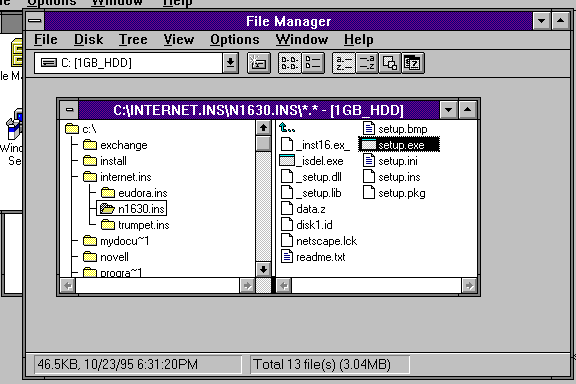Sort files by name toolbar icon
The image size is (576, 384).
click(x=343, y=63)
